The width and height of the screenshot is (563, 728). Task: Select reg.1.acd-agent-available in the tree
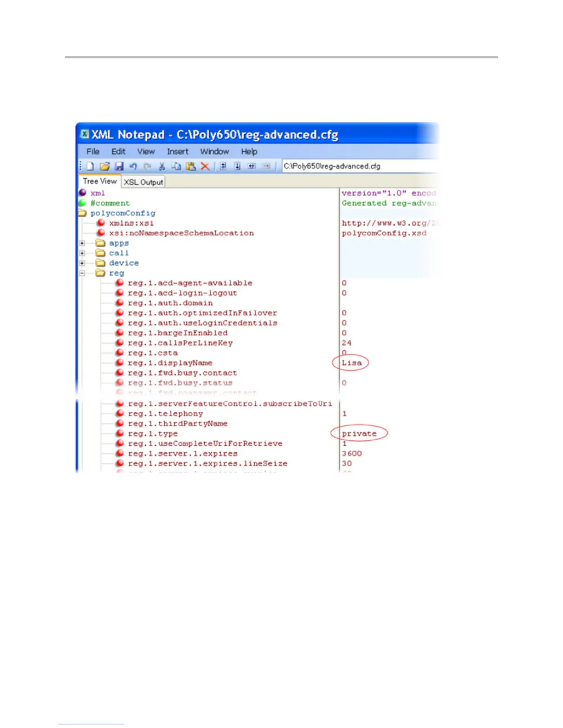click(x=190, y=283)
